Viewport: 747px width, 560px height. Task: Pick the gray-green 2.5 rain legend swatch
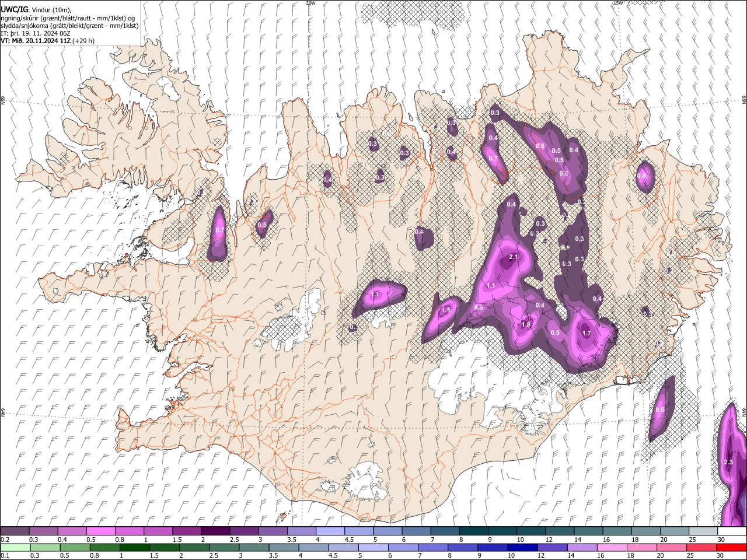pos(224,547)
